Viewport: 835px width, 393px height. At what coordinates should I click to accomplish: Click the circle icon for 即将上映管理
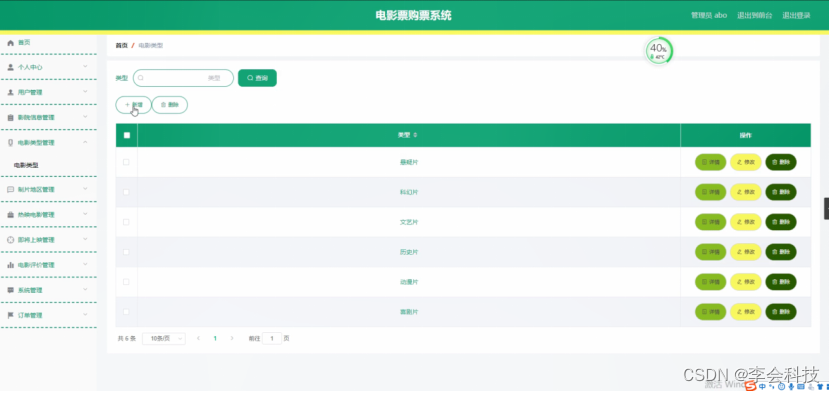tap(10, 240)
